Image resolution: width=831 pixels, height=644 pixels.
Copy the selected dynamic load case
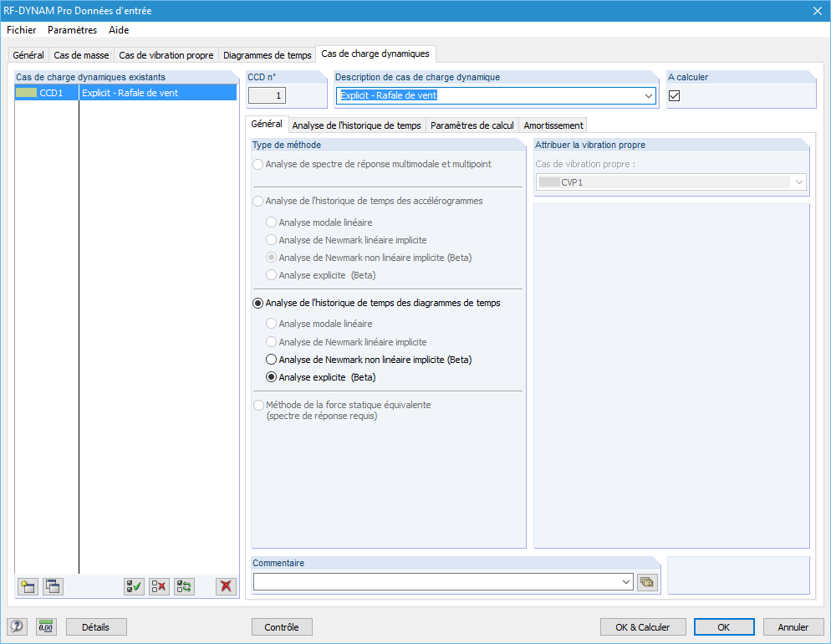53,586
